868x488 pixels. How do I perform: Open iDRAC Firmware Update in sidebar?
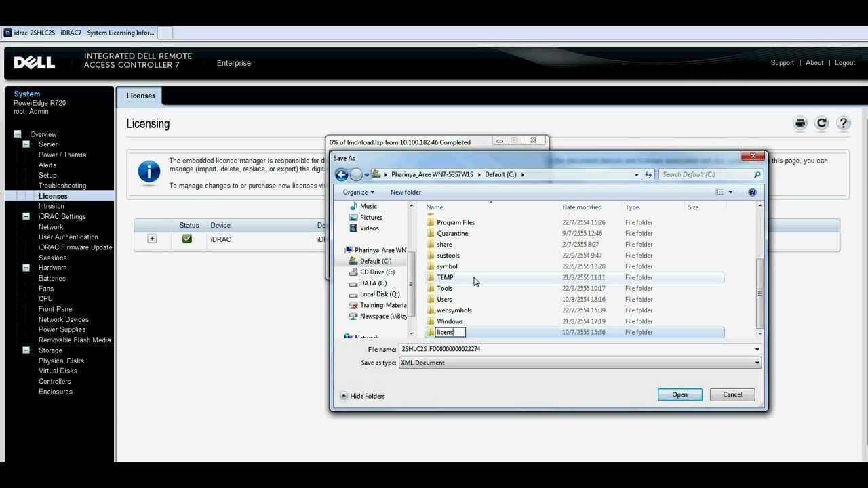[x=75, y=247]
